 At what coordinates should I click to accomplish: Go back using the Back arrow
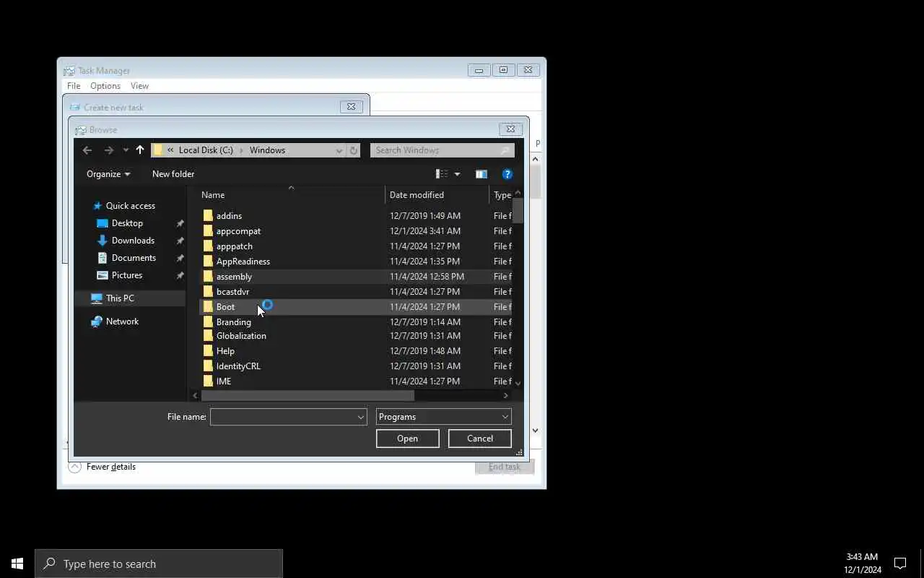point(87,150)
